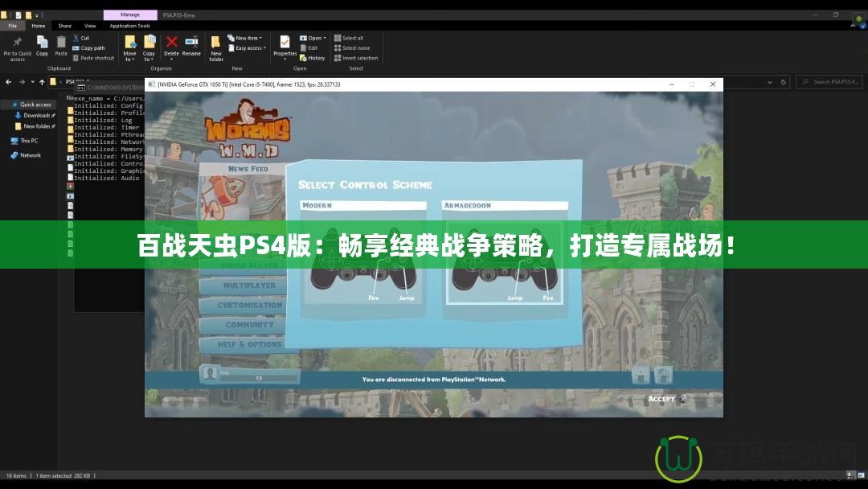Select This PC in navigation pane

tap(24, 141)
